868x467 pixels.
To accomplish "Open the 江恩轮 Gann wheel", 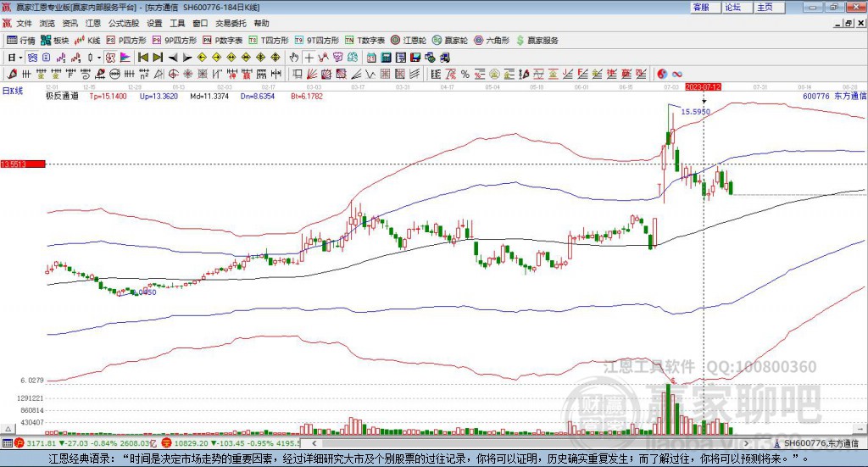I will click(x=409, y=41).
